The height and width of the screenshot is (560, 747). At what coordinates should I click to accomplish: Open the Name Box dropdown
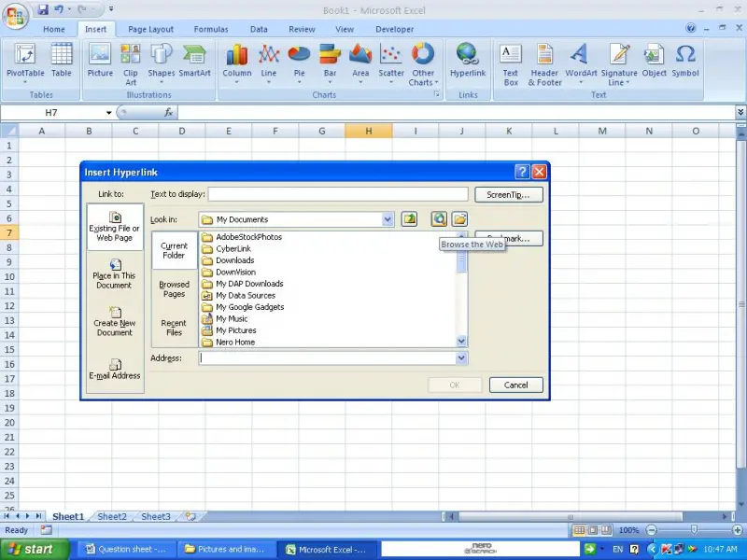[108, 112]
